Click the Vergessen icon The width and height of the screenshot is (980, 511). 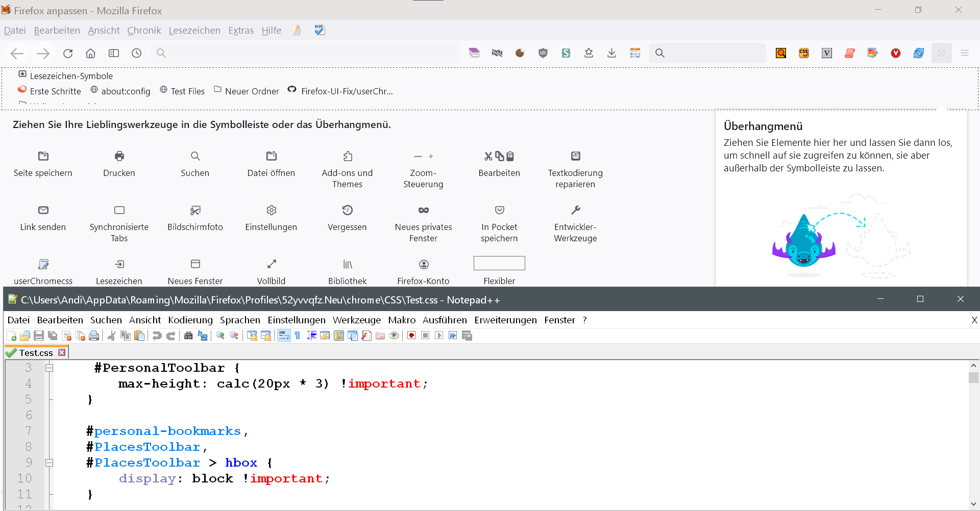tap(347, 210)
